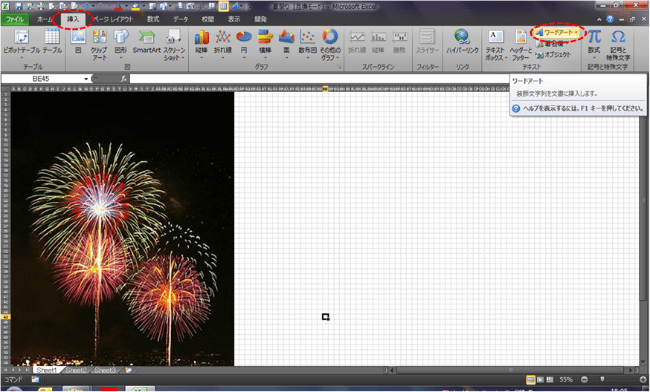Switch to Page Layout view in status bar
Image resolution: width=650 pixels, height=392 pixels.
[x=540, y=380]
